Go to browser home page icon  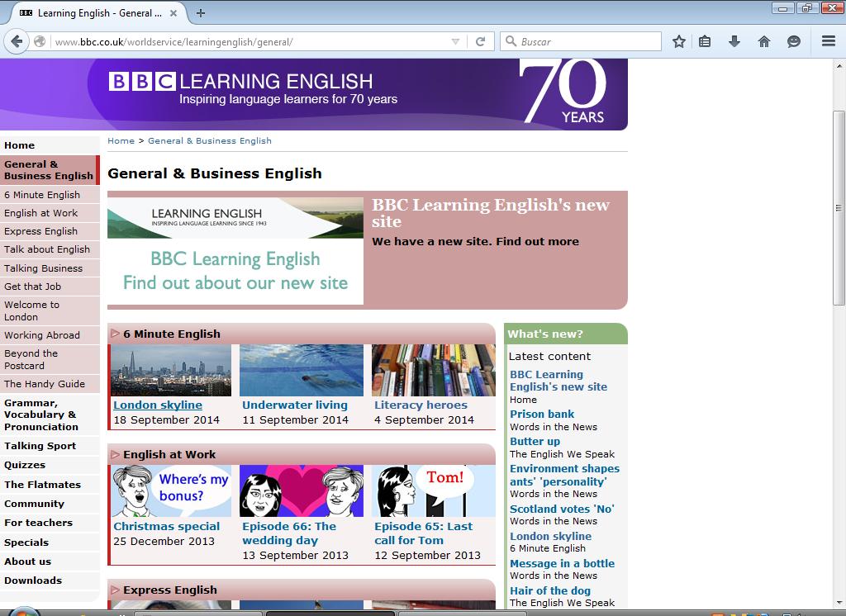(764, 41)
